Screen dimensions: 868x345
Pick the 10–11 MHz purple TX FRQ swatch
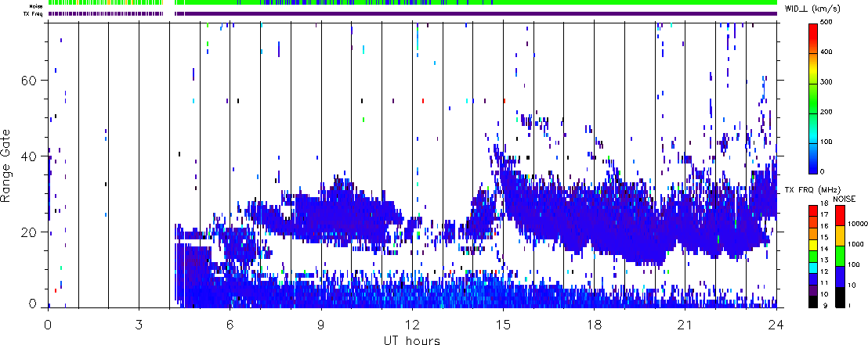tap(813, 290)
